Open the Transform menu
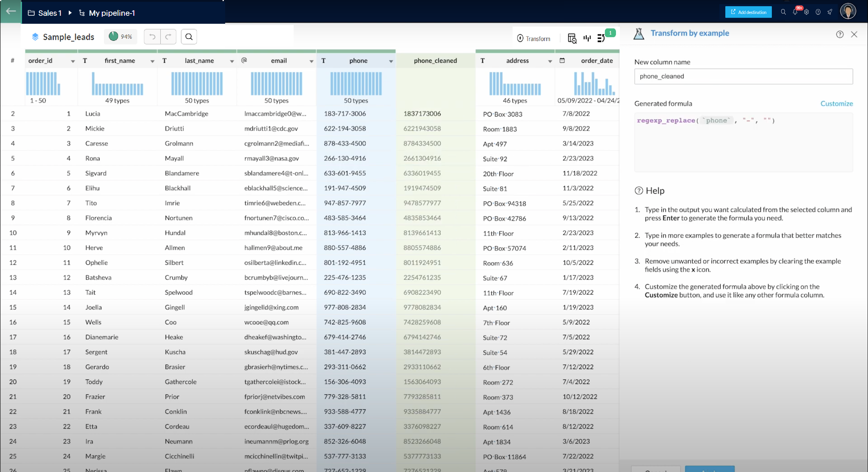 (534, 39)
